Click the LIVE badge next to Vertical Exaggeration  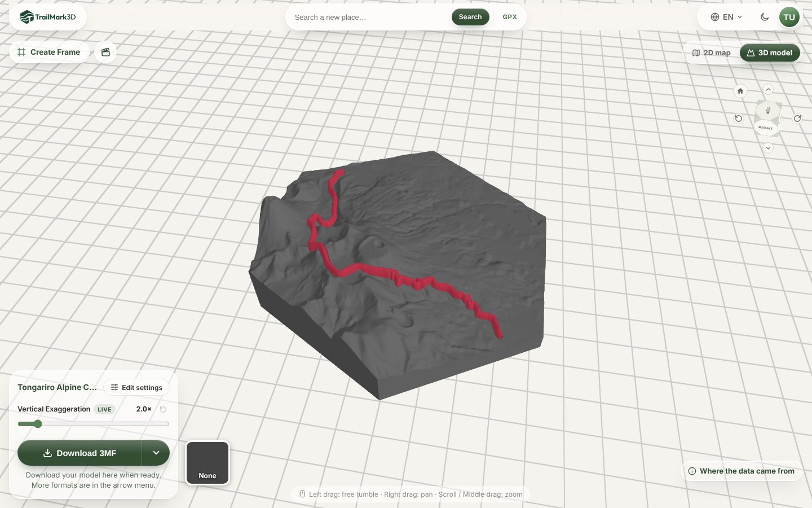pos(104,409)
